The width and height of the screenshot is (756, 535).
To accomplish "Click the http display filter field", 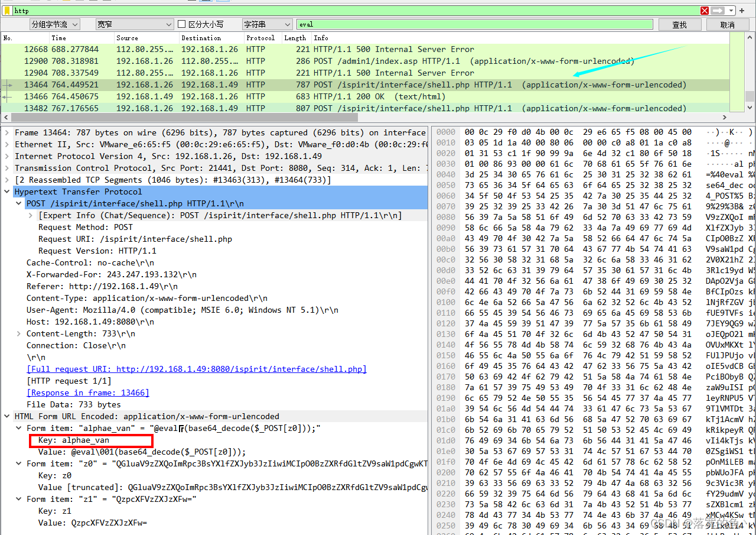I will (x=356, y=11).
